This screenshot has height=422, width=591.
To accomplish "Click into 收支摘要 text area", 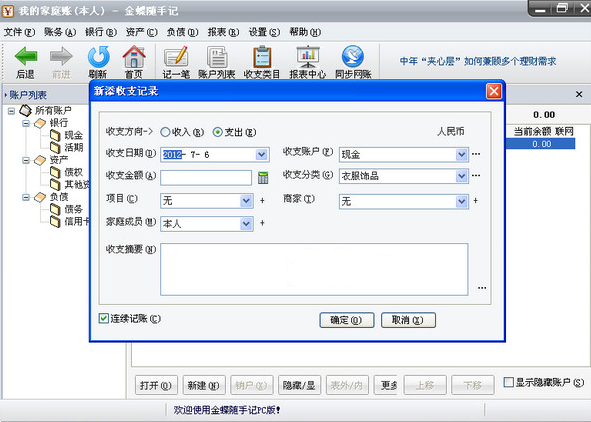I will [314, 269].
